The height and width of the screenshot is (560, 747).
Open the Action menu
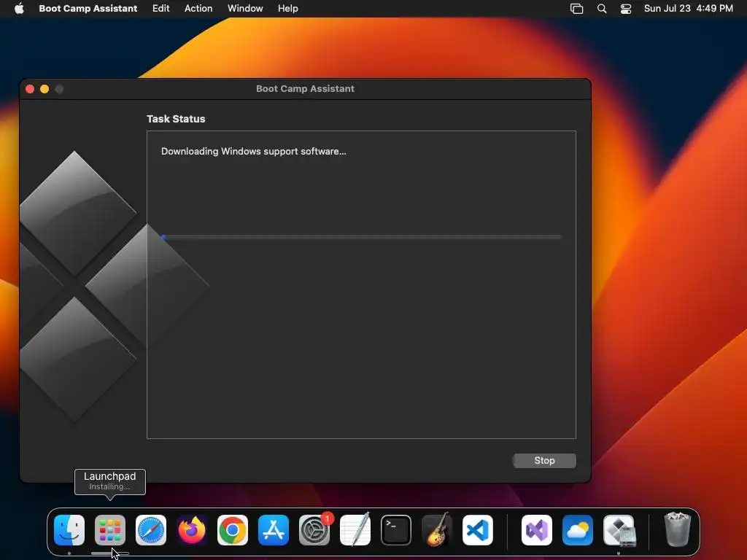click(198, 8)
